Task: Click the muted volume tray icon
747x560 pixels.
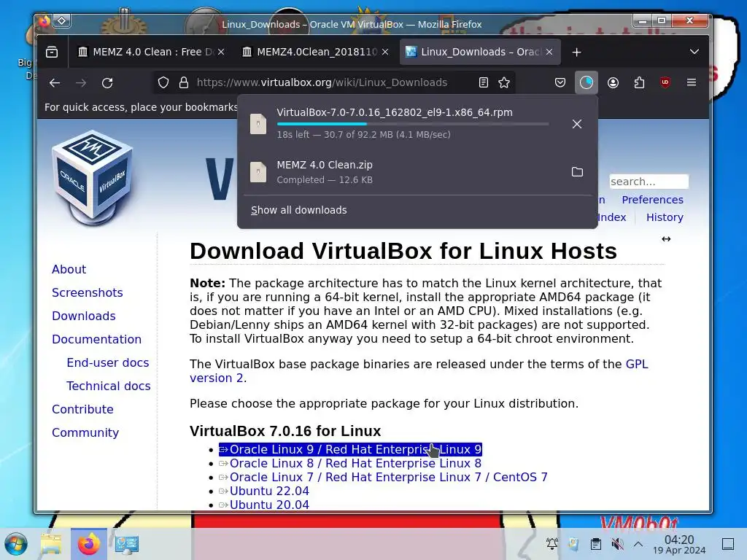Action: (x=617, y=544)
